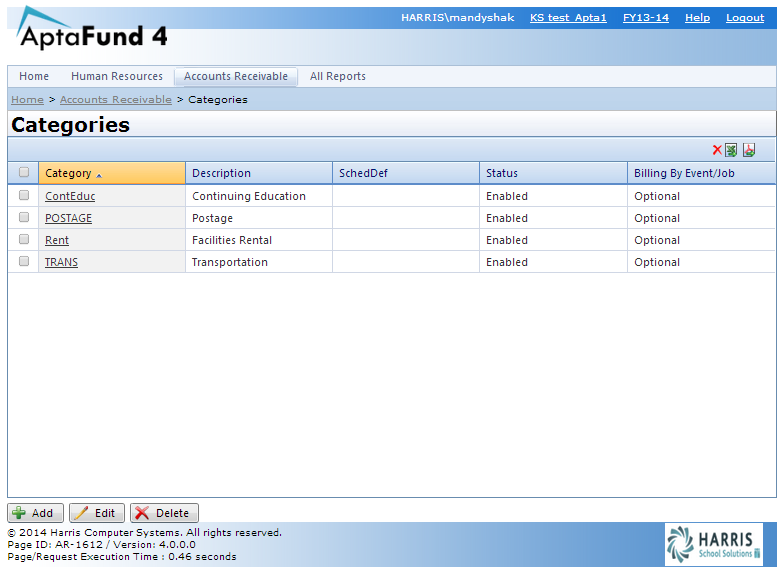Click the KS_test_Apta1 link

point(568,17)
